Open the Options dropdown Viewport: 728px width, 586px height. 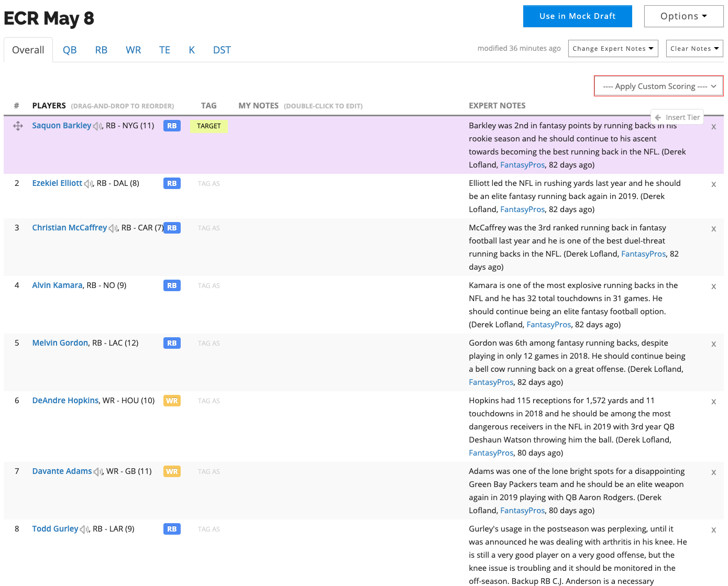683,16
